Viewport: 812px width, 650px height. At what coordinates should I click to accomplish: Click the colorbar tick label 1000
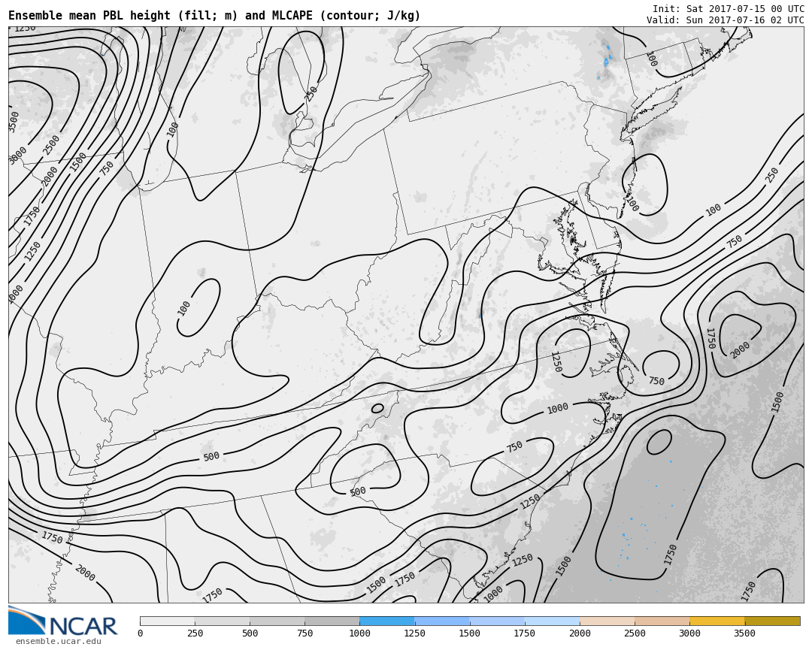359,633
